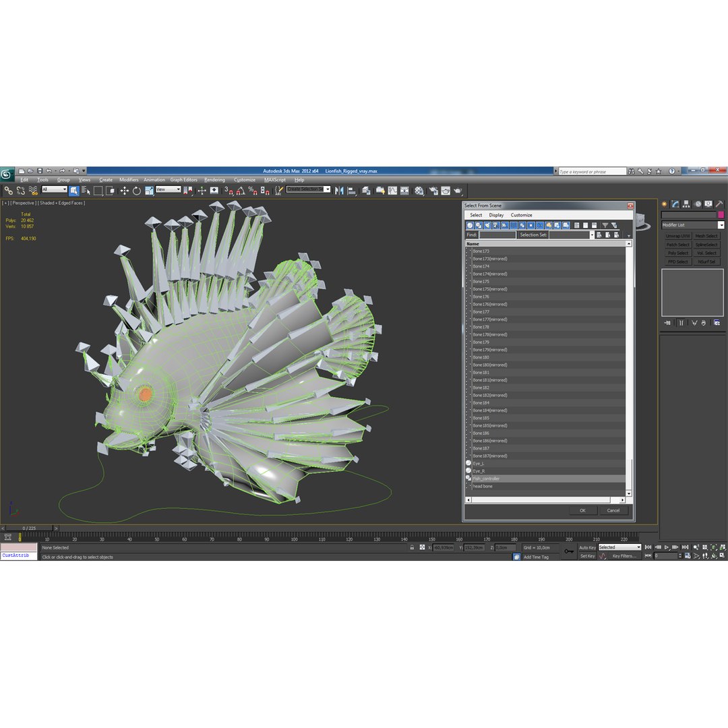Click the Unwrap UVW modifier button
Screen dimensions: 728x728
(x=678, y=236)
